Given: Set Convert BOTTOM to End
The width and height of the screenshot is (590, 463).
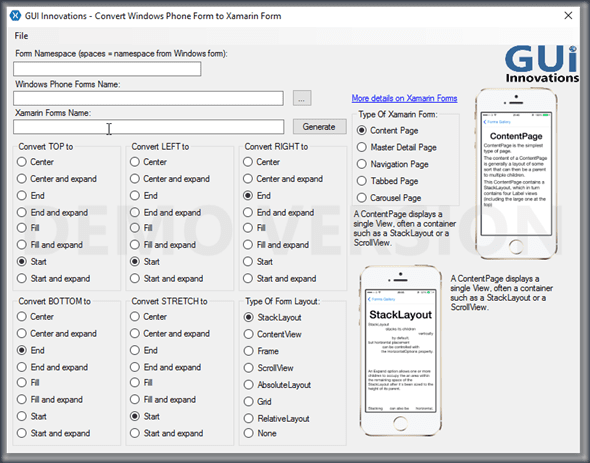Looking at the screenshot, I should click(x=30, y=350).
